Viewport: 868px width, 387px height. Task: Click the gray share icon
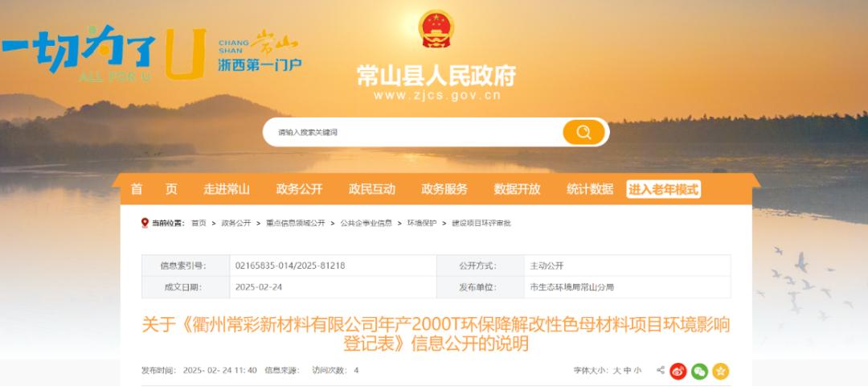[x=661, y=370]
